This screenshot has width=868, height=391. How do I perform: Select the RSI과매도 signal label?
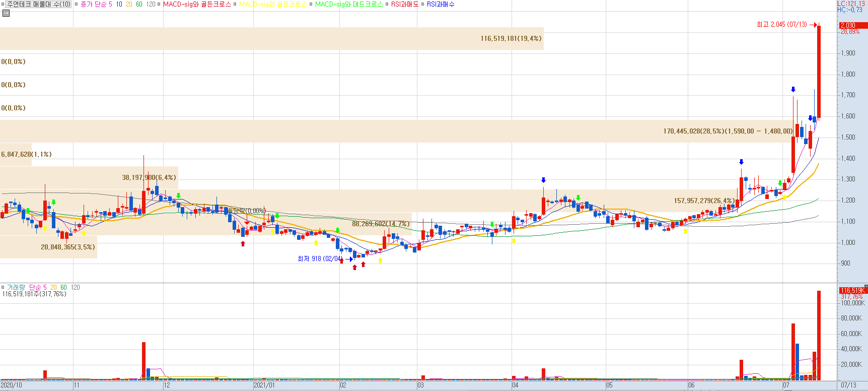[405, 4]
